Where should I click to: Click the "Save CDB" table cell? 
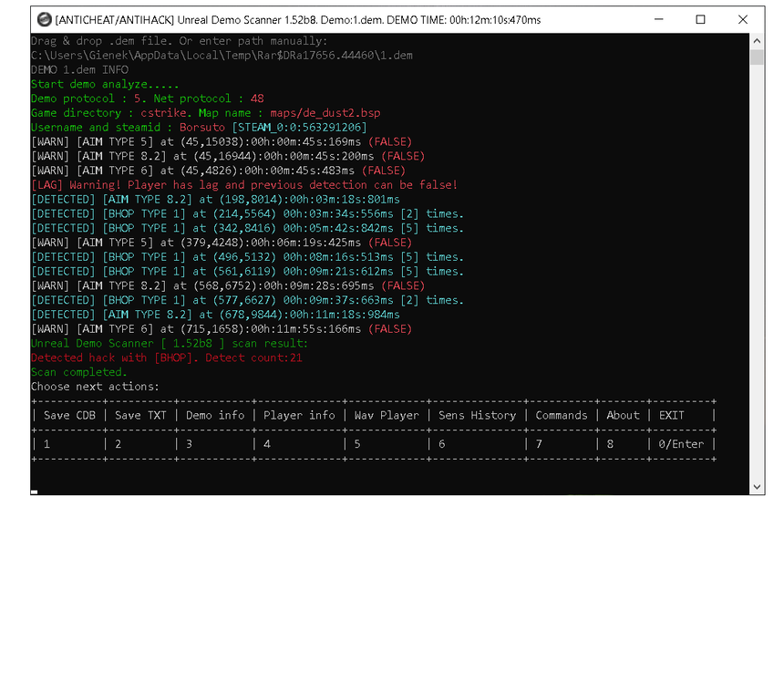click(69, 415)
